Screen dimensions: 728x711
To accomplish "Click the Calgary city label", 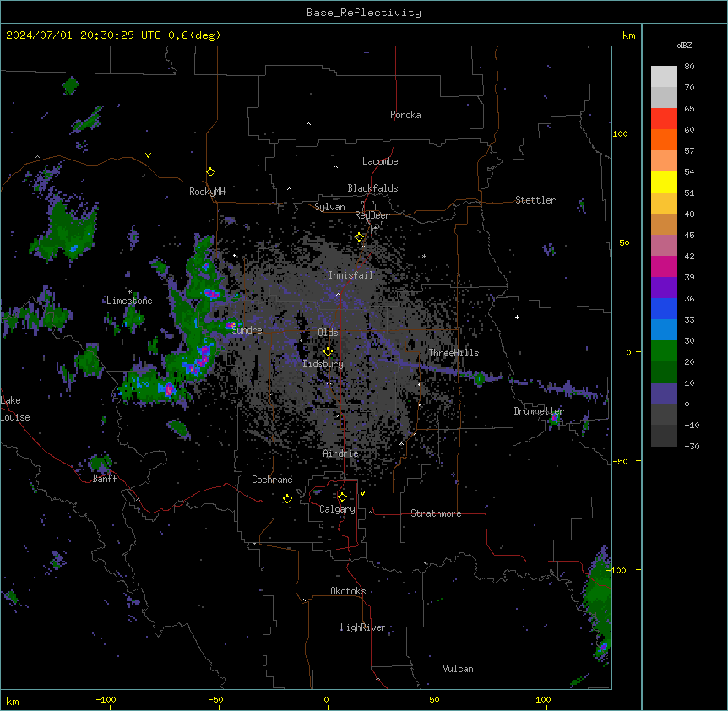I will (x=337, y=509).
